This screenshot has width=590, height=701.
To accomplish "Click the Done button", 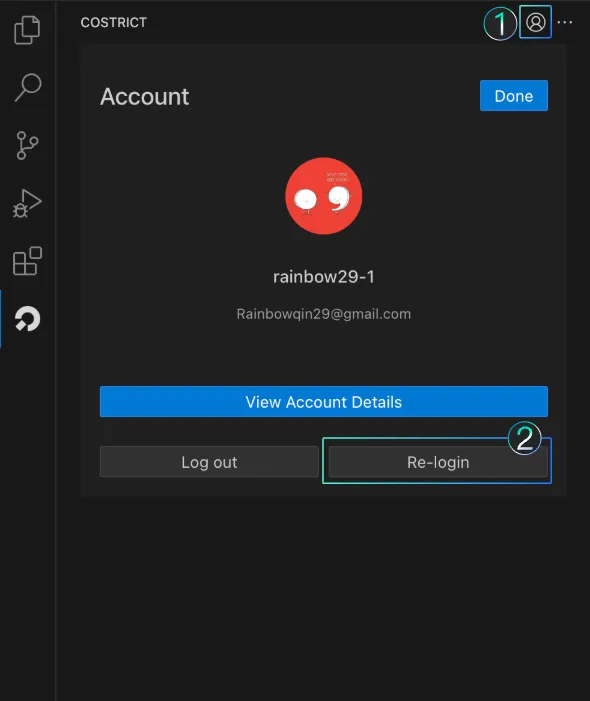I will (514, 96).
